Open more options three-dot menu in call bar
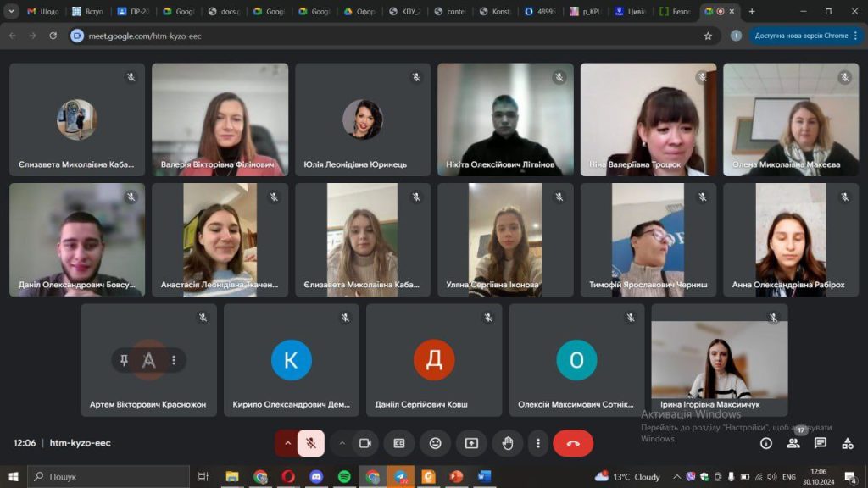The image size is (868, 488). pyautogui.click(x=537, y=443)
